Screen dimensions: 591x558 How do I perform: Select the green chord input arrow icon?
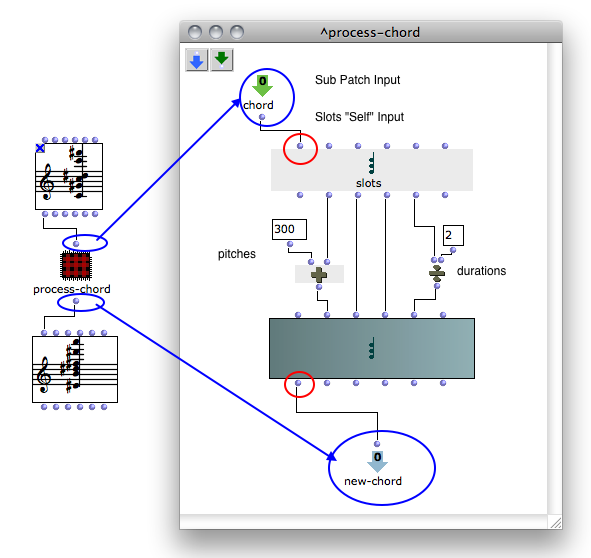(262, 86)
